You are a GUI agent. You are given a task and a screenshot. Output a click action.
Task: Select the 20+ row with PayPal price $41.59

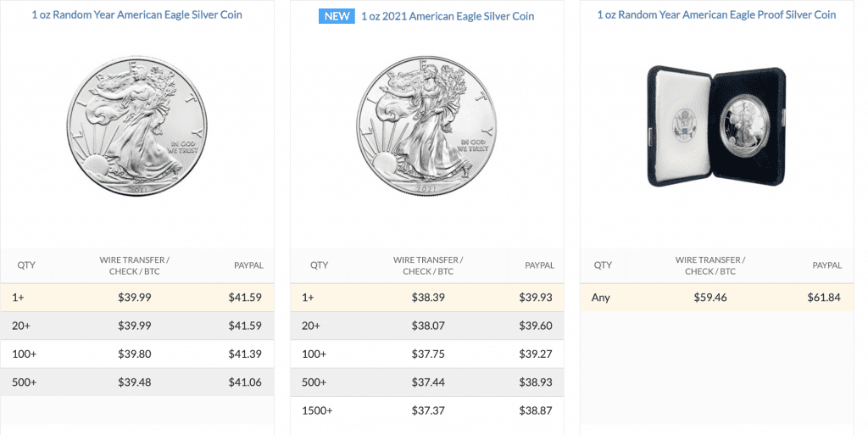pos(137,326)
